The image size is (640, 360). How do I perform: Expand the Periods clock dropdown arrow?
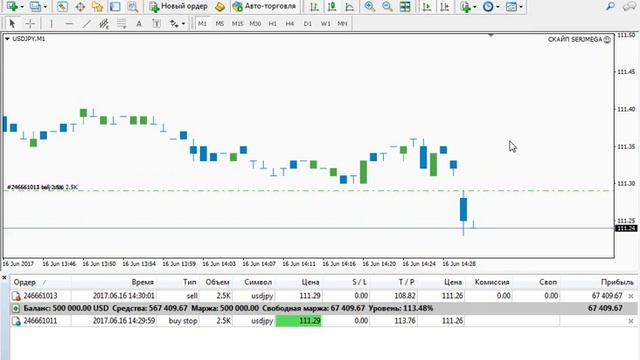[498, 7]
